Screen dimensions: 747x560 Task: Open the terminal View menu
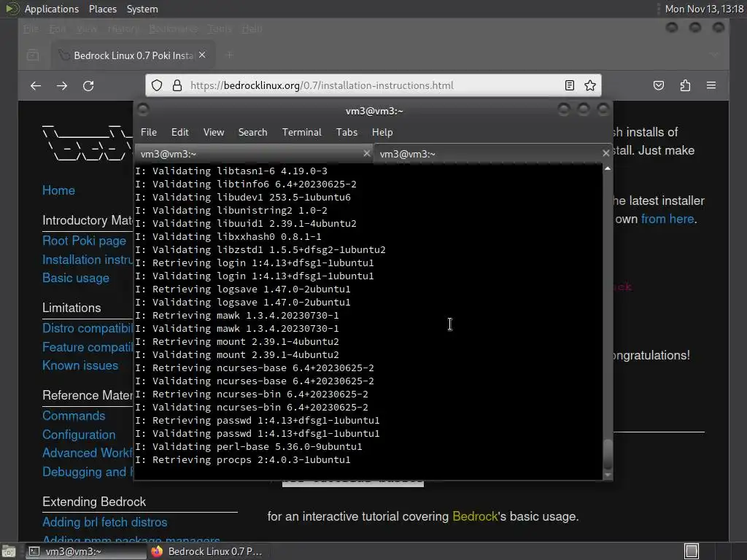(214, 132)
